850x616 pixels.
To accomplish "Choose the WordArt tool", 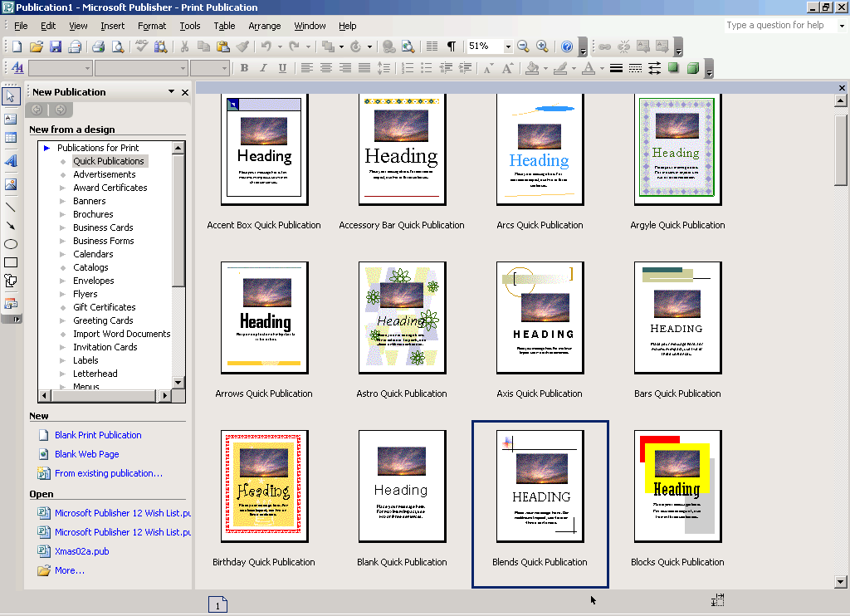I will click(11, 162).
